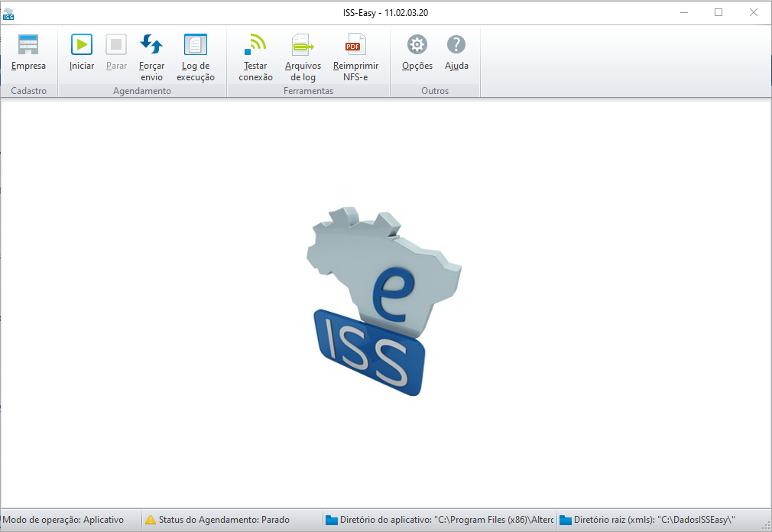Image resolution: width=772 pixels, height=532 pixels.
Task: Click the Agendamento group label
Action: click(142, 91)
